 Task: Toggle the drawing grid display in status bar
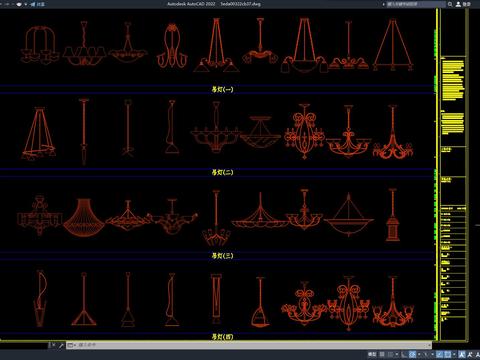[x=382, y=354]
